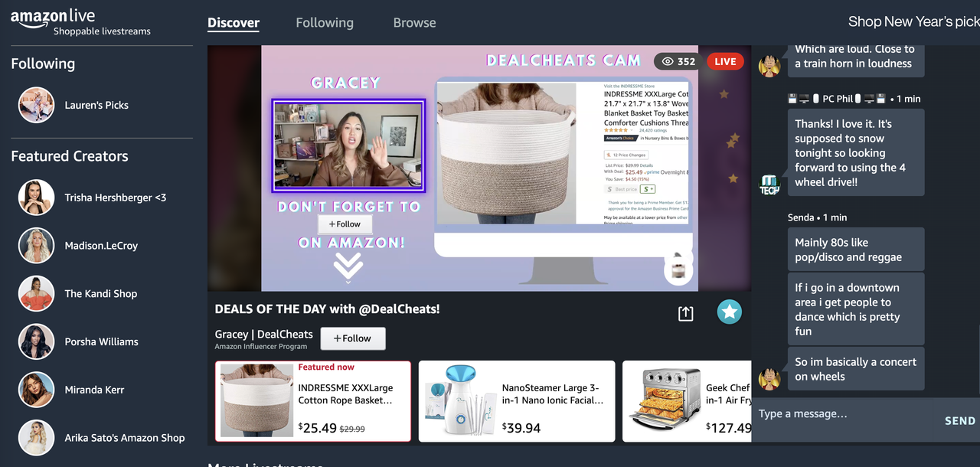The image size is (980, 467).
Task: Send the chat message
Action: (959, 420)
